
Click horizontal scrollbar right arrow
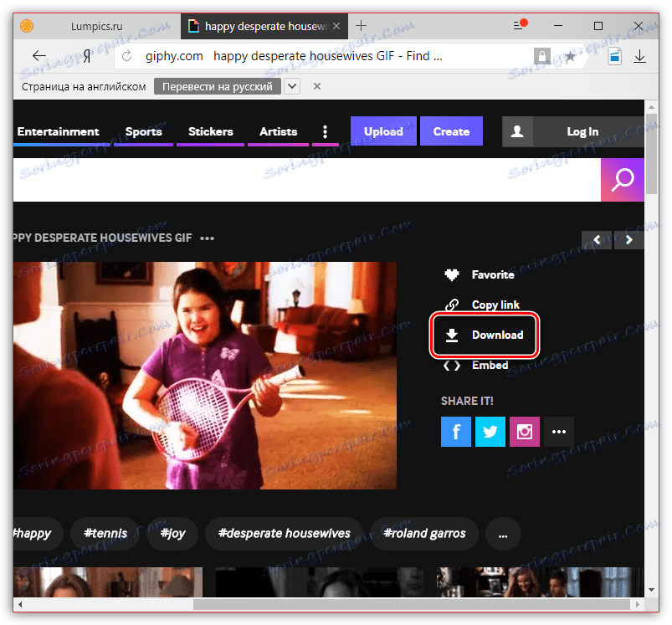[x=638, y=604]
